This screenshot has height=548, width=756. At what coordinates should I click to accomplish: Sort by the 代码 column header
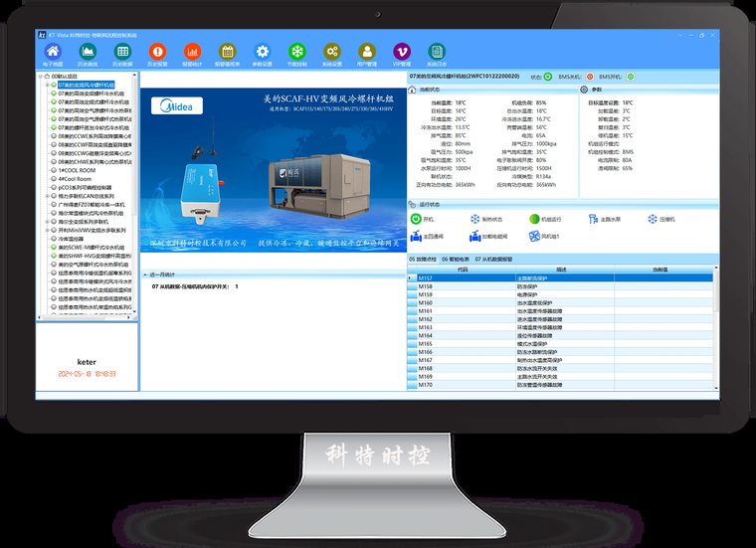tap(462, 270)
